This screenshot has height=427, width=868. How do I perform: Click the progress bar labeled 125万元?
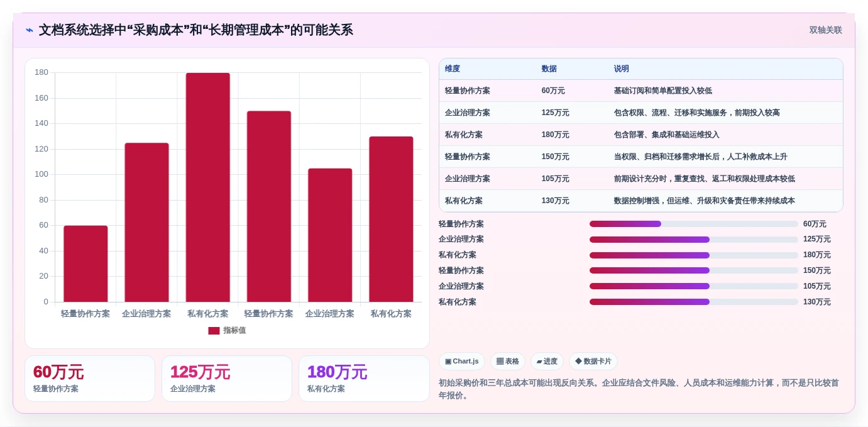coord(694,240)
